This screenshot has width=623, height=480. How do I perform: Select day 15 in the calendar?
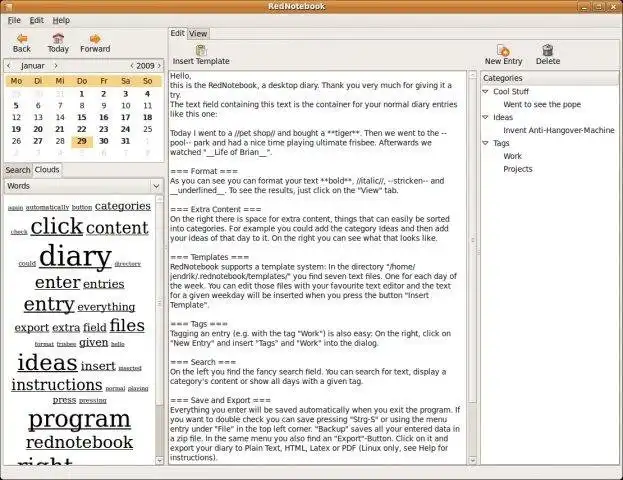82,117
